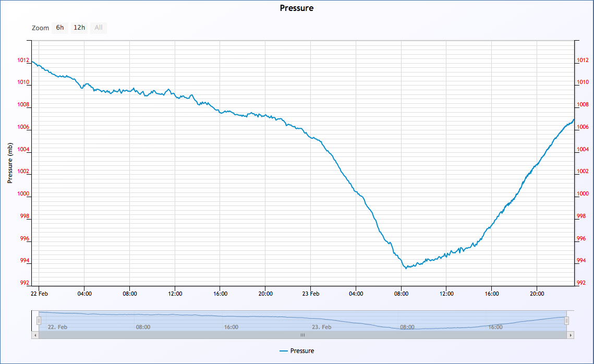
Task: Set zoom range to 12h
Action: [x=79, y=28]
